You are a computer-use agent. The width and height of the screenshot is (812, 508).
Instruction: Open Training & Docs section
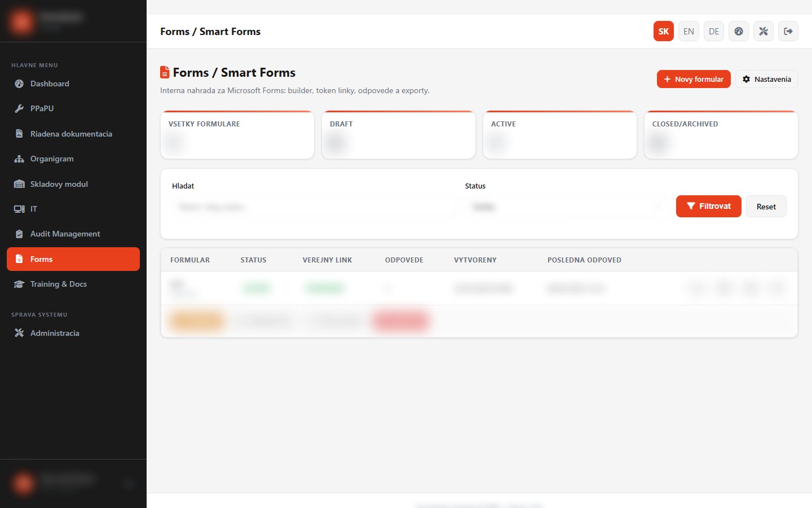(73, 284)
